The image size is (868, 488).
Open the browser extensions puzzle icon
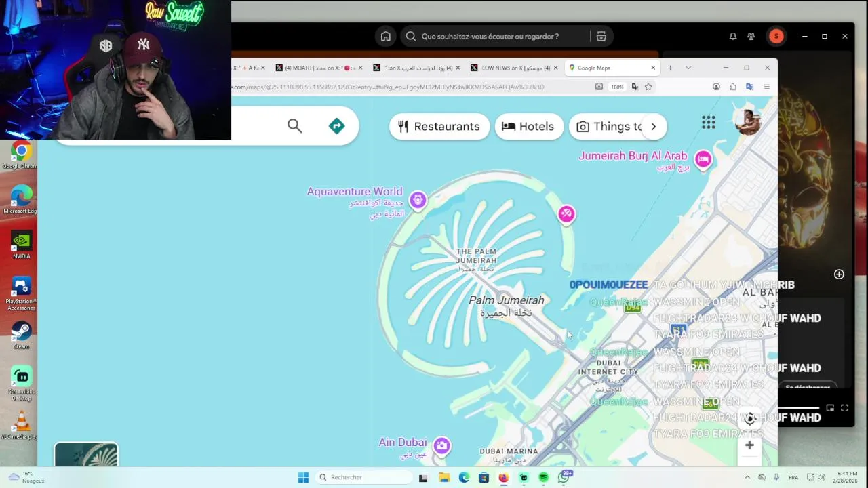[733, 87]
